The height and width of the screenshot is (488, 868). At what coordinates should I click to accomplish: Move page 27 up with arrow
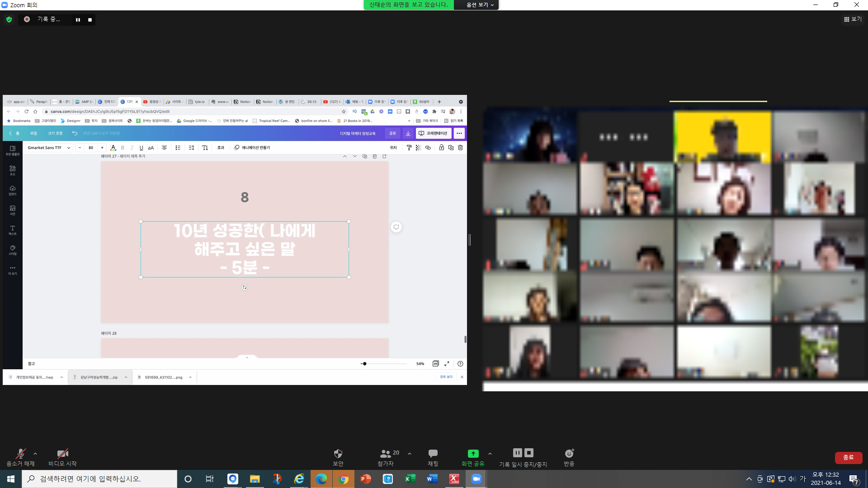click(x=344, y=156)
